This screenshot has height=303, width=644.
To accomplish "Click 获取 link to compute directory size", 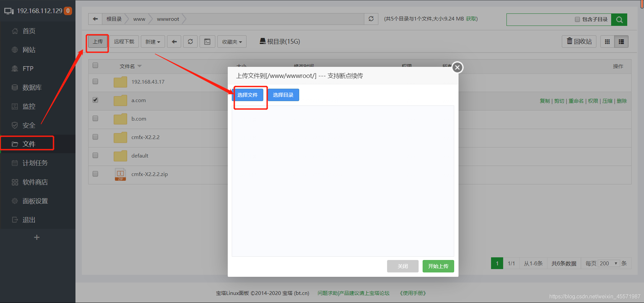I will click(471, 19).
